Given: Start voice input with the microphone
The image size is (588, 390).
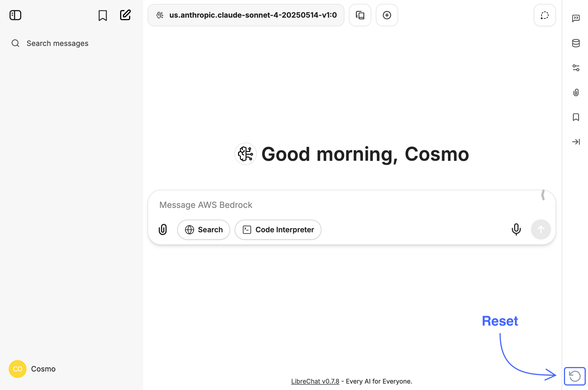Looking at the screenshot, I should 516,229.
